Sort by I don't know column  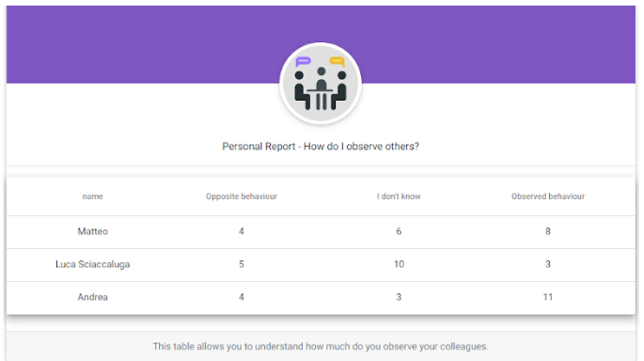[399, 196]
